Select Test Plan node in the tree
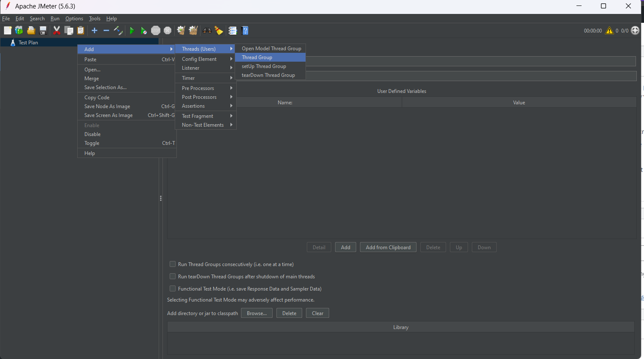The height and width of the screenshot is (359, 644). 28,43
